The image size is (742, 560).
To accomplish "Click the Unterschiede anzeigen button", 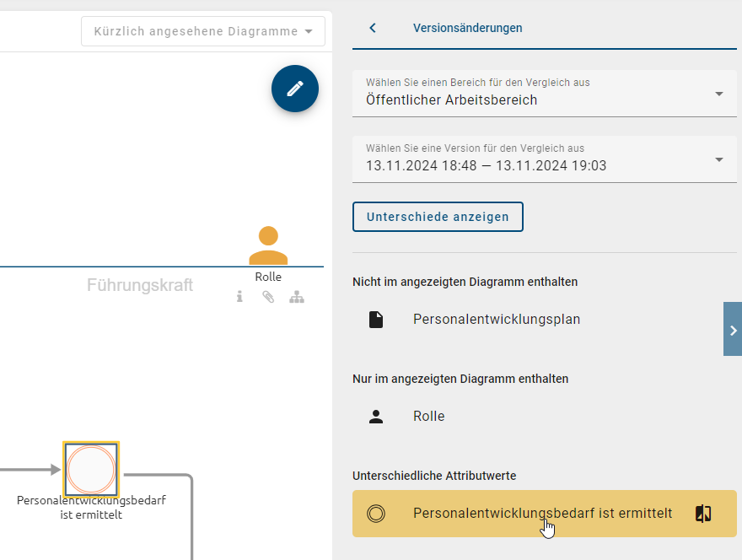I will [438, 216].
